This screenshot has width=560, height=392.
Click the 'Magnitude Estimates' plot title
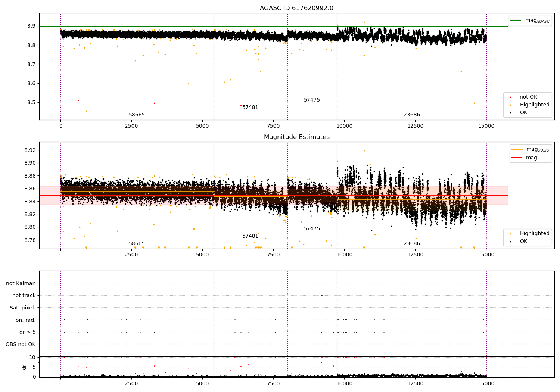pos(296,137)
